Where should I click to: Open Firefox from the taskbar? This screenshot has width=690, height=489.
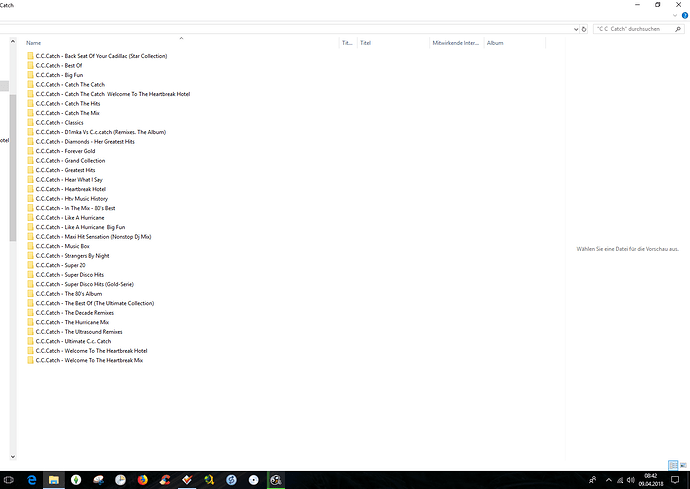143,480
